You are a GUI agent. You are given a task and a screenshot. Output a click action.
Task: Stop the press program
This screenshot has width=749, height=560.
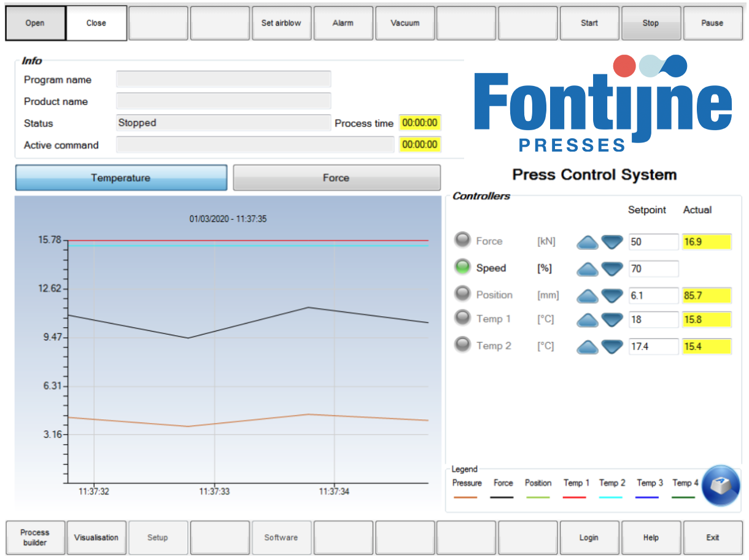pyautogui.click(x=651, y=23)
